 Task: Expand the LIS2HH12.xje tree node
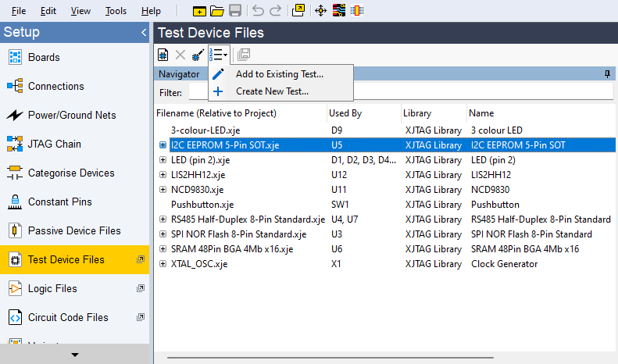[163, 175]
